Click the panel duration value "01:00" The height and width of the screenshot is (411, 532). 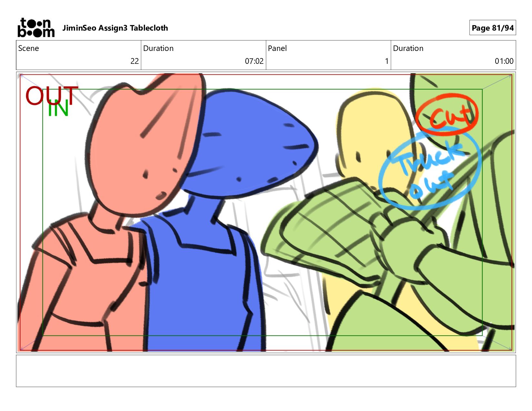coord(504,61)
